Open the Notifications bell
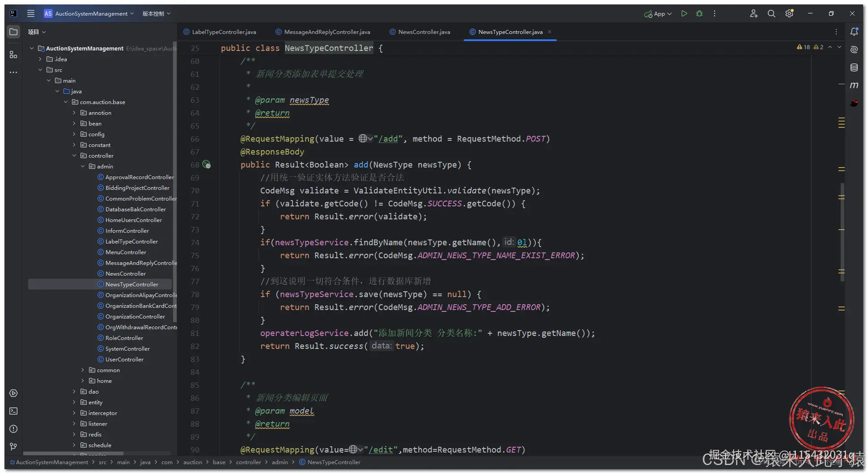This screenshot has height=474, width=868. click(x=854, y=32)
